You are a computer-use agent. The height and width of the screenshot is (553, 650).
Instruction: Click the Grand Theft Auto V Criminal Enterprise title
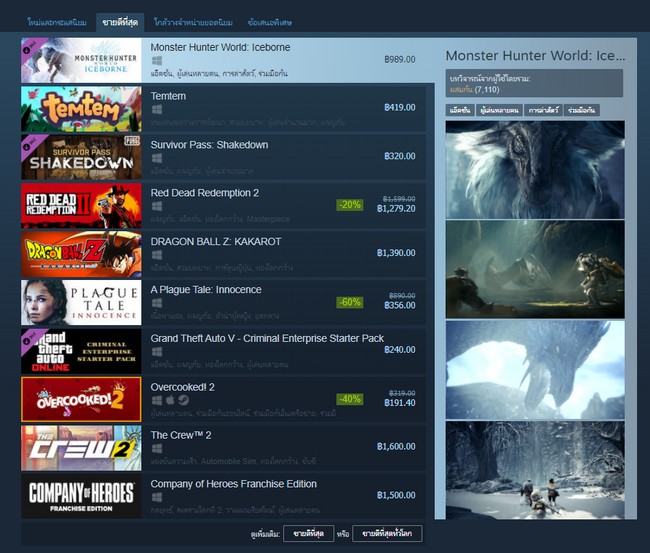267,338
